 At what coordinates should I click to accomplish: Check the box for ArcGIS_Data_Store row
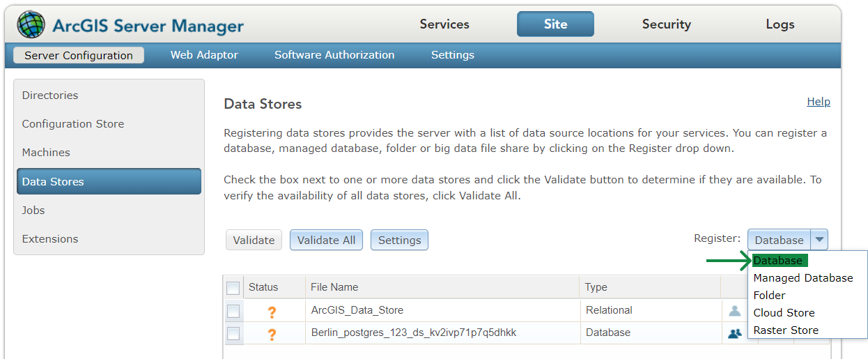[x=233, y=311]
